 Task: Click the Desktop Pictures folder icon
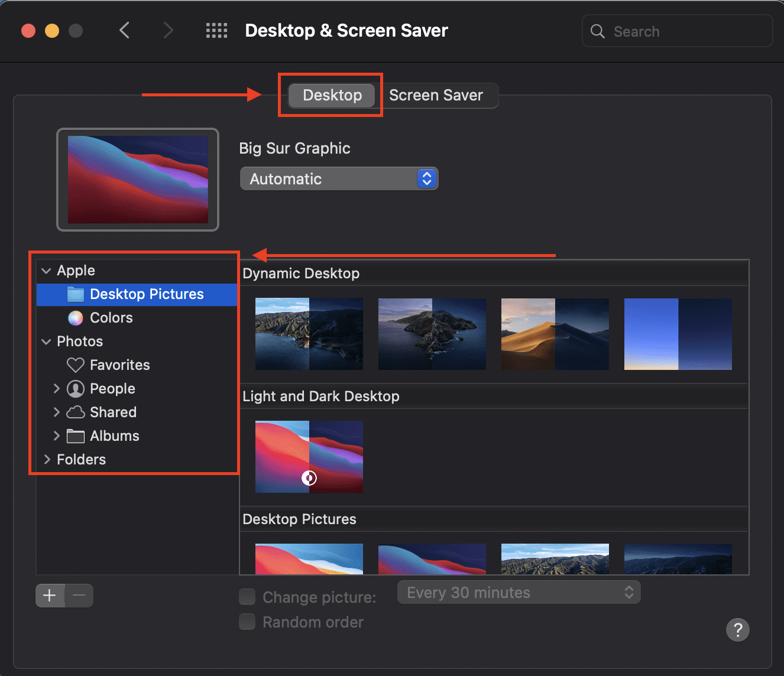(x=76, y=294)
